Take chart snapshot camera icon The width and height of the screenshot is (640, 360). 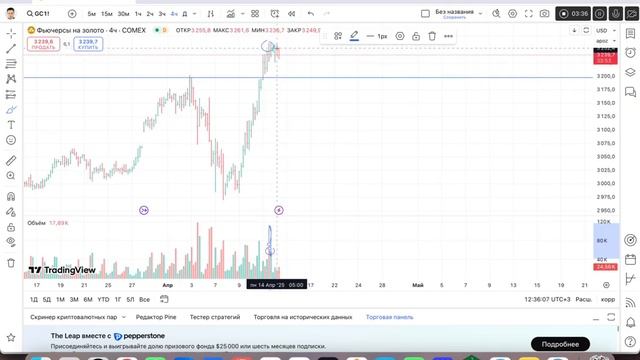tap(544, 14)
